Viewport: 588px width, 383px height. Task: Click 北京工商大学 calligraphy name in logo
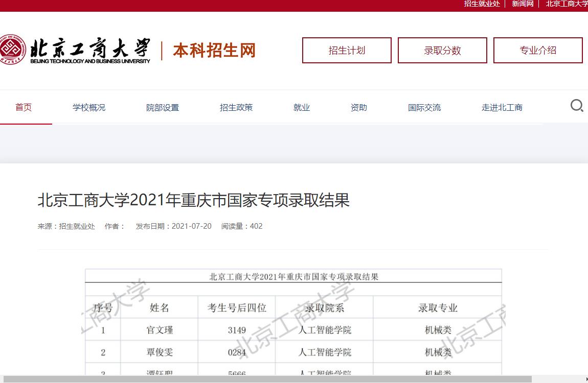pos(91,48)
